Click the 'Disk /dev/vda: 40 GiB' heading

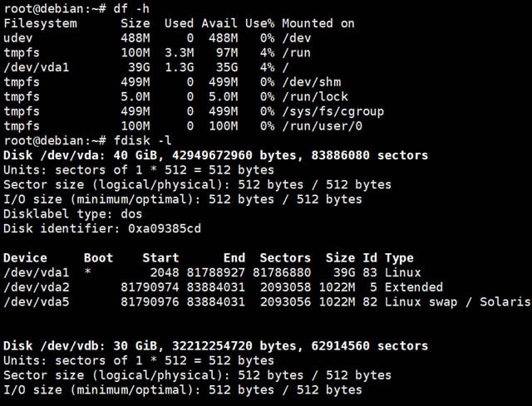click(x=81, y=155)
